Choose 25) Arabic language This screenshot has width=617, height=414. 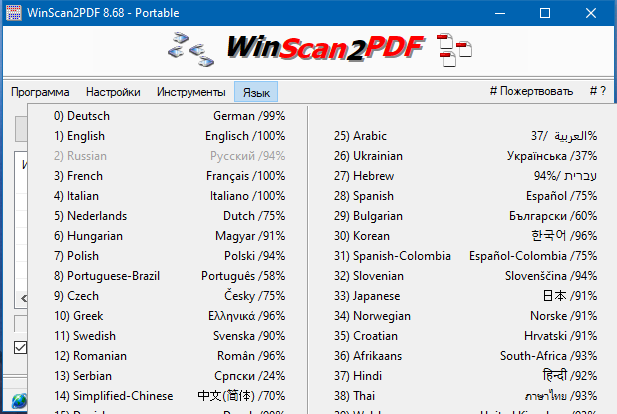pos(463,136)
